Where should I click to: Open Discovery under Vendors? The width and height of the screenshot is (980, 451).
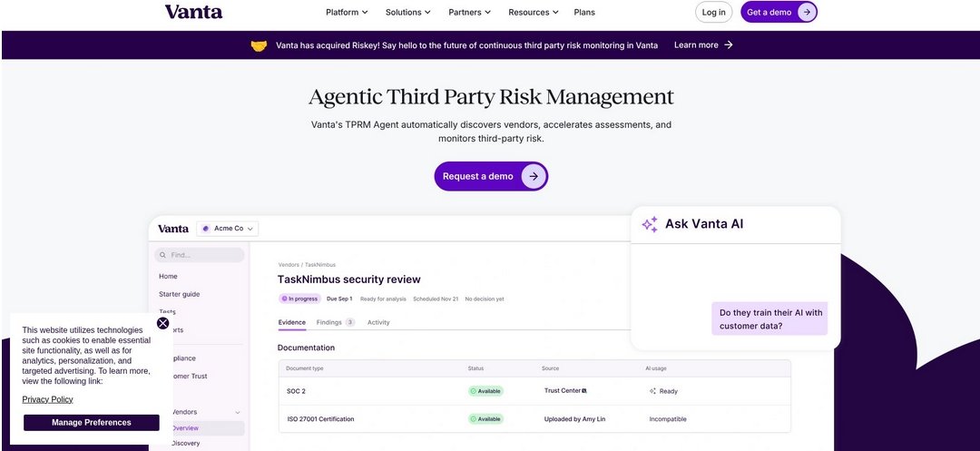pos(185,443)
